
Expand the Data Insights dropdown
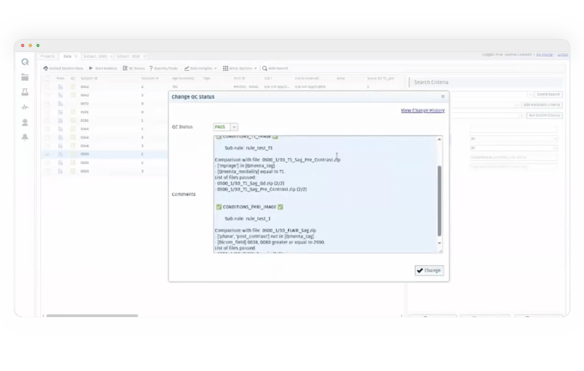201,68
